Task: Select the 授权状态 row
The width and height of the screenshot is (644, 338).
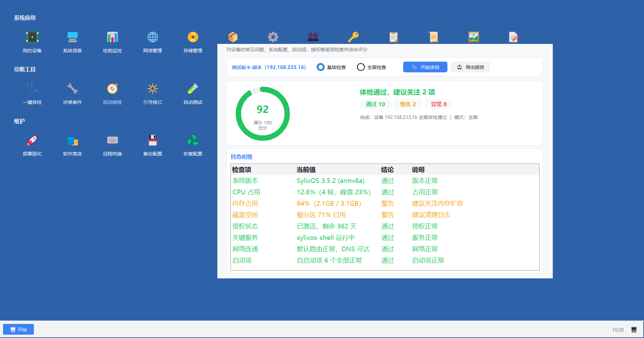Action: (385, 226)
